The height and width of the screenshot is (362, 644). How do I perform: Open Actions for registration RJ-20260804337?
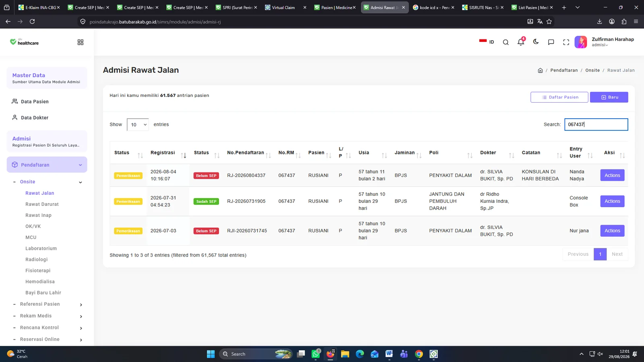click(x=612, y=175)
